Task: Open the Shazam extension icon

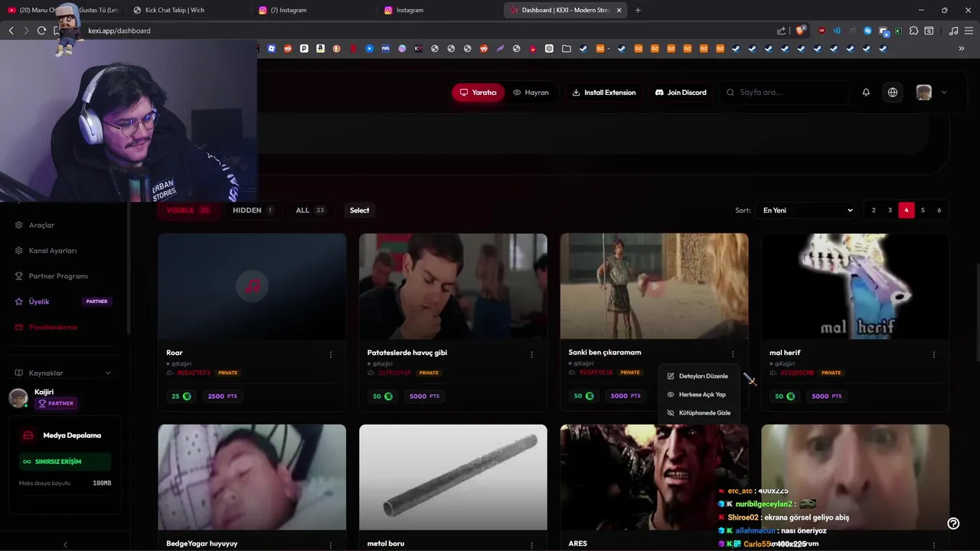Action: click(867, 31)
